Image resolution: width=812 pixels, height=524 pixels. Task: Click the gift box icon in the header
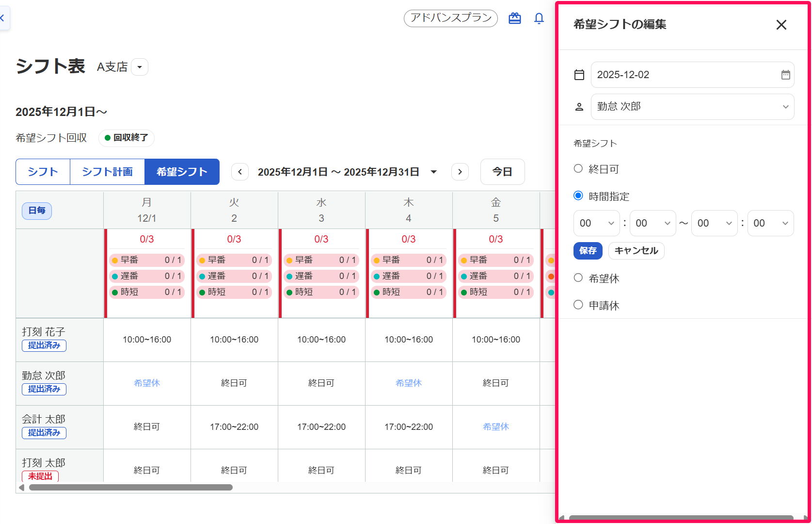point(514,18)
